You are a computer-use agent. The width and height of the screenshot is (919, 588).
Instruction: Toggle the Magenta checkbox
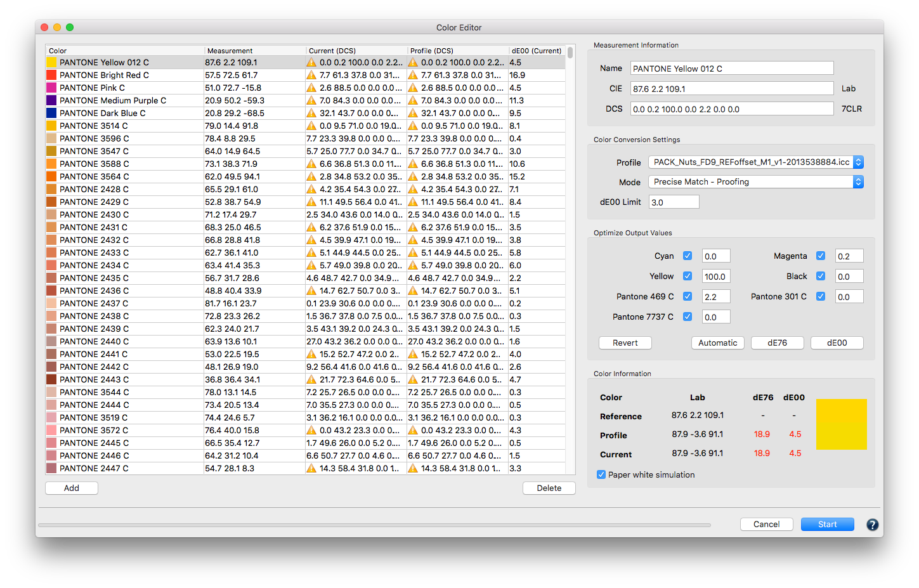click(821, 256)
